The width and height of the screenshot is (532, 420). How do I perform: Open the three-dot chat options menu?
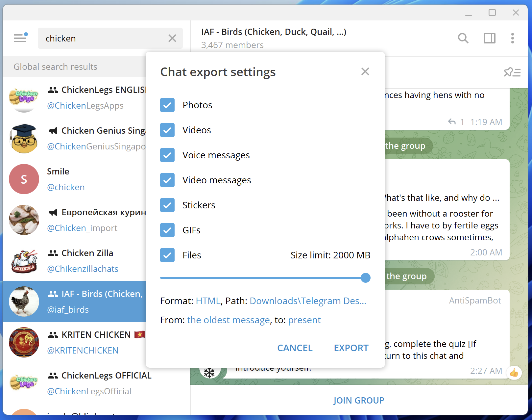point(512,38)
